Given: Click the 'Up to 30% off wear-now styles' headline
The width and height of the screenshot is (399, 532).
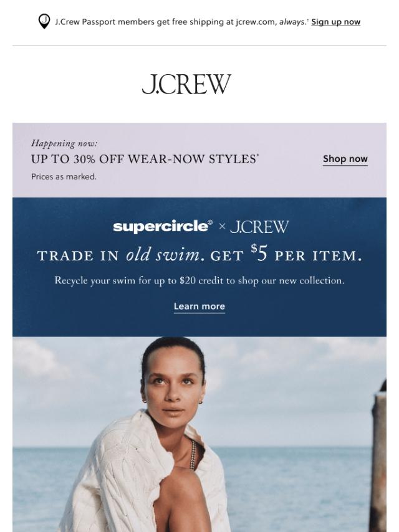Looking at the screenshot, I should (x=145, y=159).
